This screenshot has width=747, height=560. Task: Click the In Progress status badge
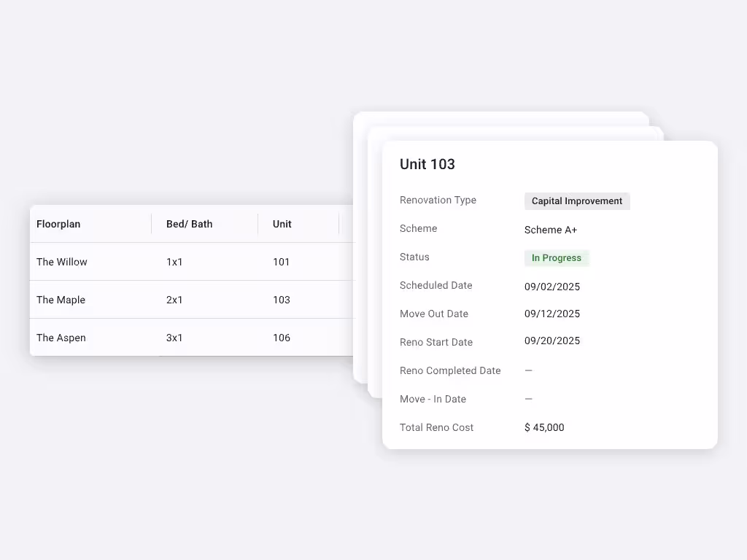[x=557, y=257]
